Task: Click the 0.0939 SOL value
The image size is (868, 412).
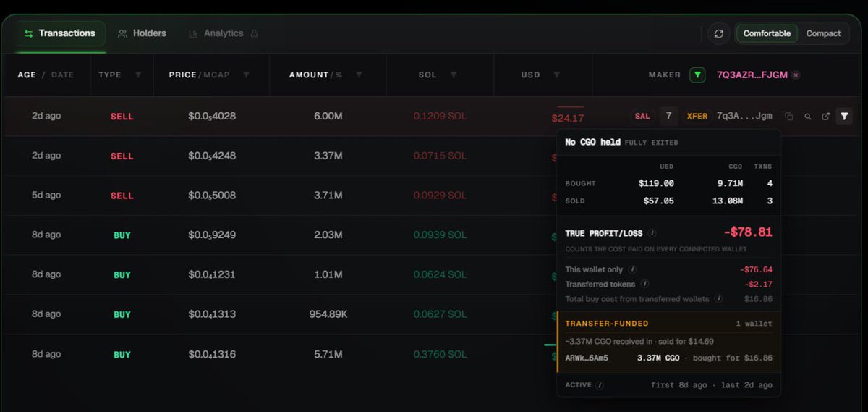Action: click(x=440, y=235)
